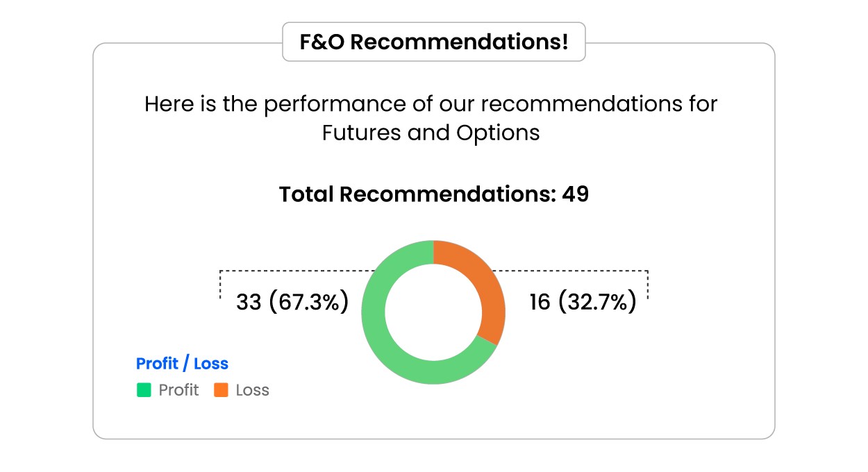Click the profit count 33
Image resolution: width=868 pixels, height=472 pixels.
point(249,303)
